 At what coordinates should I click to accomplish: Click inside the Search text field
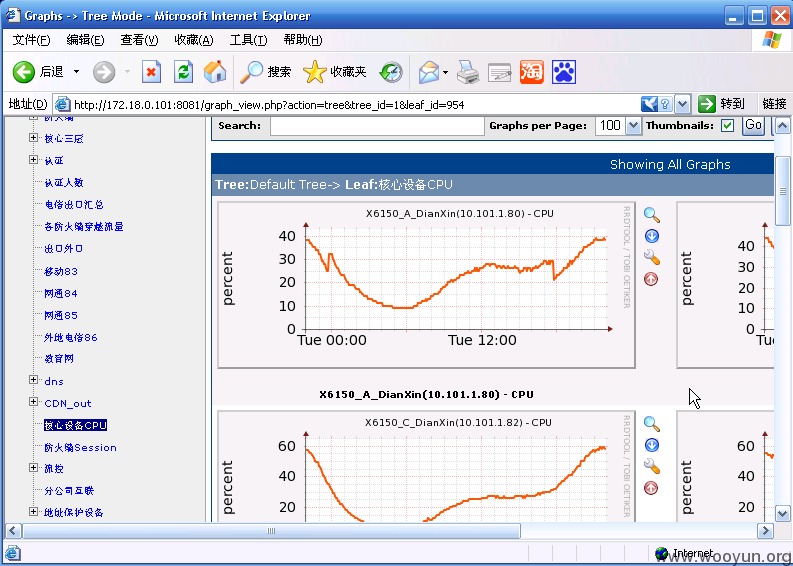(377, 125)
